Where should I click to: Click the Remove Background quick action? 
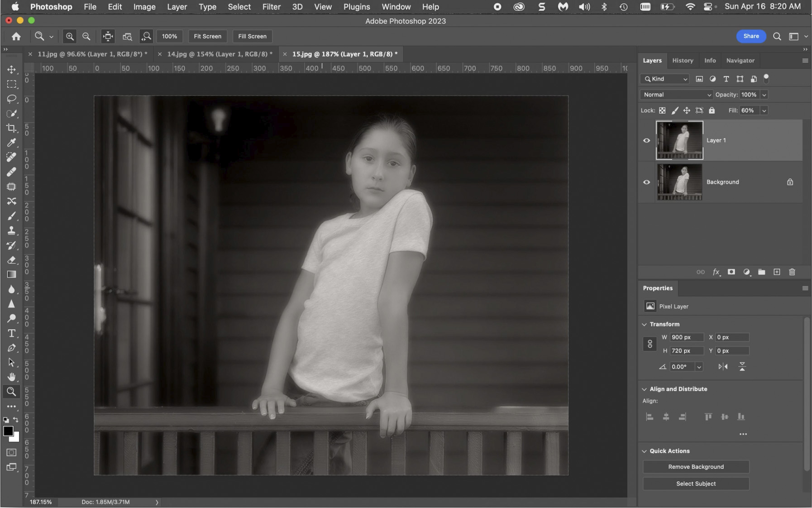(x=695, y=466)
